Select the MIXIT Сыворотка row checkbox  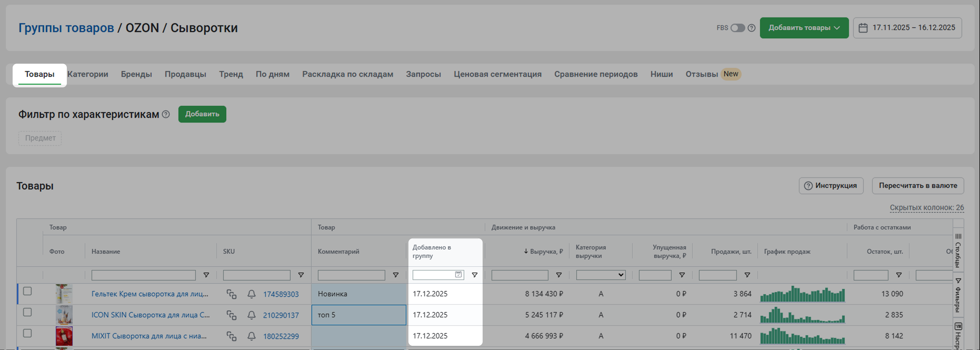(27, 333)
